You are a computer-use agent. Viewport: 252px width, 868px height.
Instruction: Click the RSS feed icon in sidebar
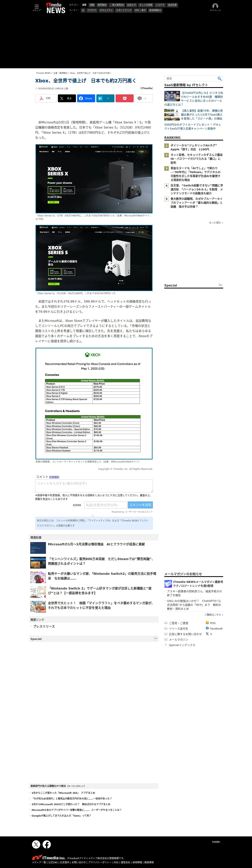pos(207,623)
